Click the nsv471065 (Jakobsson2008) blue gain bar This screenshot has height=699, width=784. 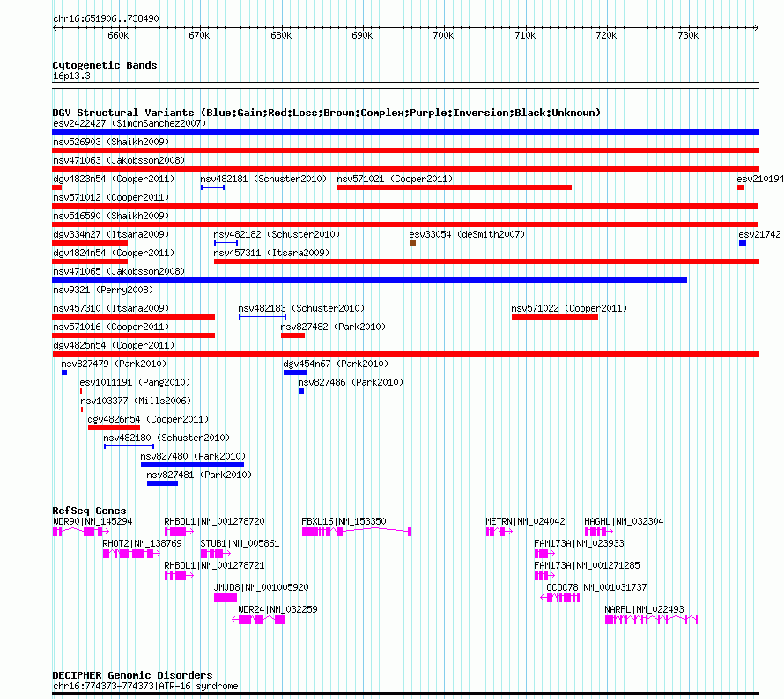(369, 280)
